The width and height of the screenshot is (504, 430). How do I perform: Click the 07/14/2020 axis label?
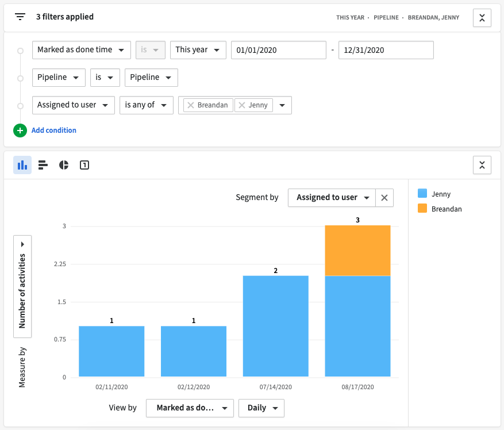click(x=275, y=387)
